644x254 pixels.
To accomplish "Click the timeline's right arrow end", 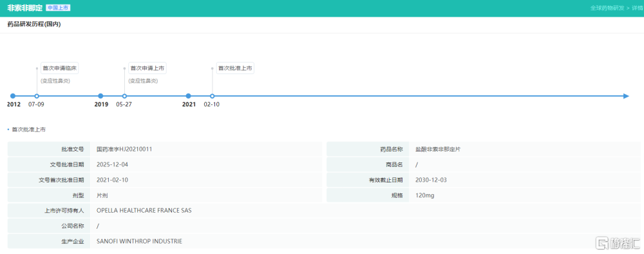I will (x=626, y=96).
